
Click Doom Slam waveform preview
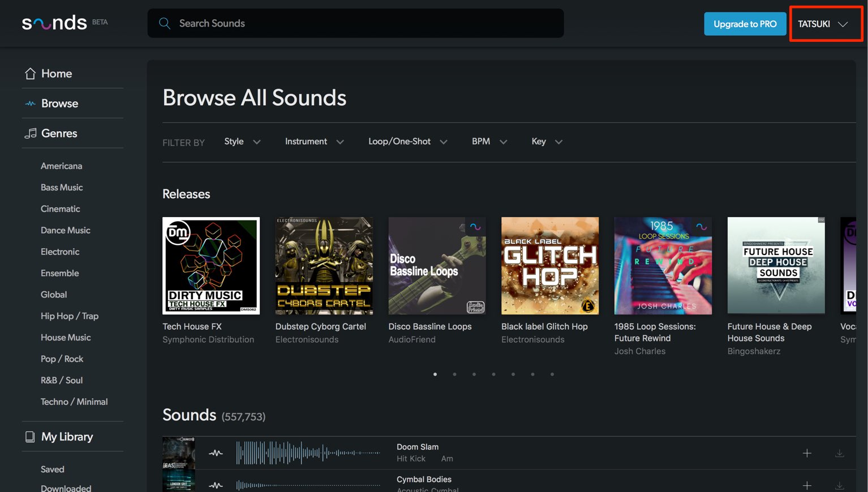(308, 453)
